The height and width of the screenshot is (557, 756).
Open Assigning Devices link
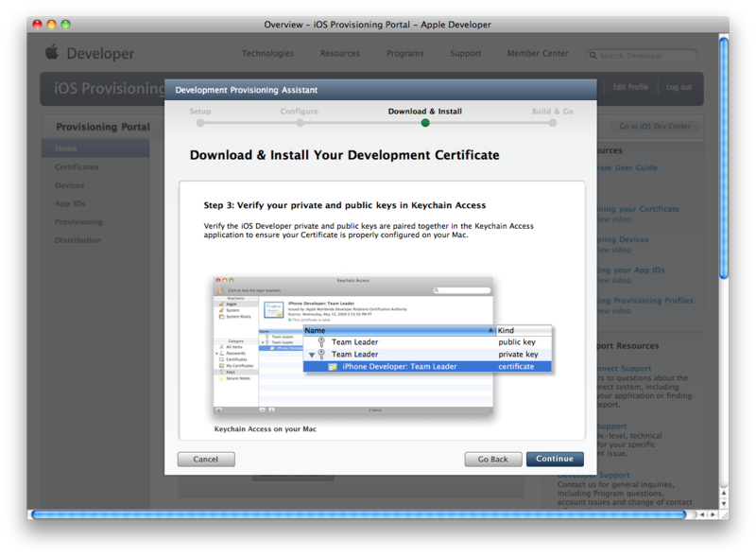pos(623,239)
